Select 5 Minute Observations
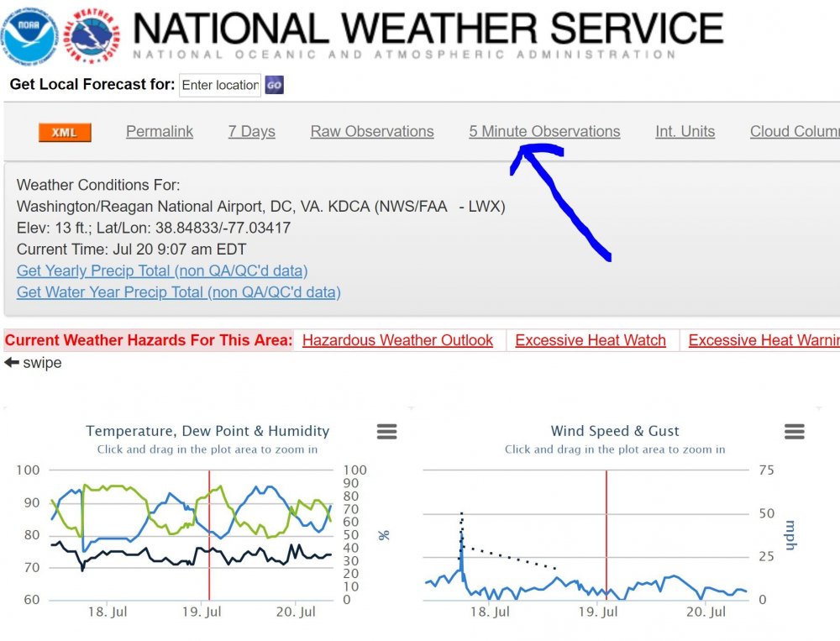The image size is (840, 641). (x=544, y=132)
